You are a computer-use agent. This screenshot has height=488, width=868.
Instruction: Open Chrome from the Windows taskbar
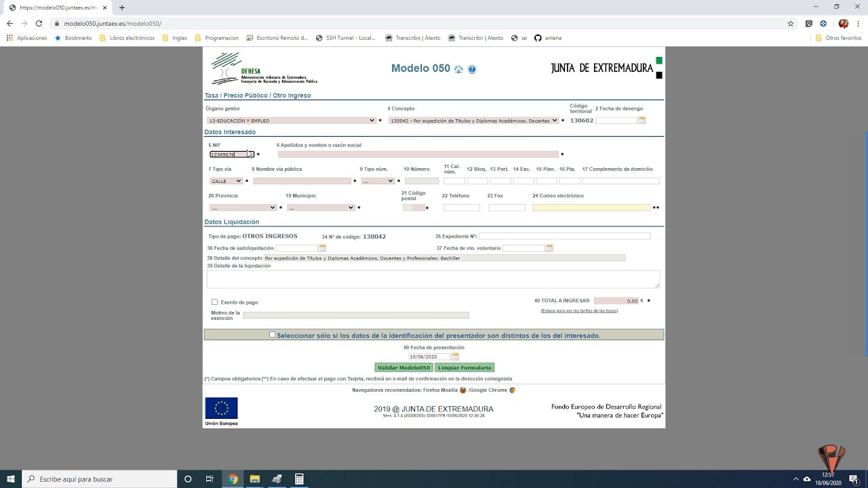(x=233, y=479)
